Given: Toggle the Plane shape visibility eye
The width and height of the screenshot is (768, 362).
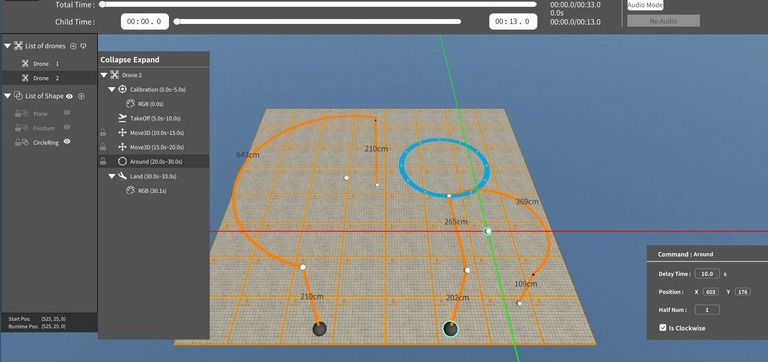Looking at the screenshot, I should pos(67,113).
